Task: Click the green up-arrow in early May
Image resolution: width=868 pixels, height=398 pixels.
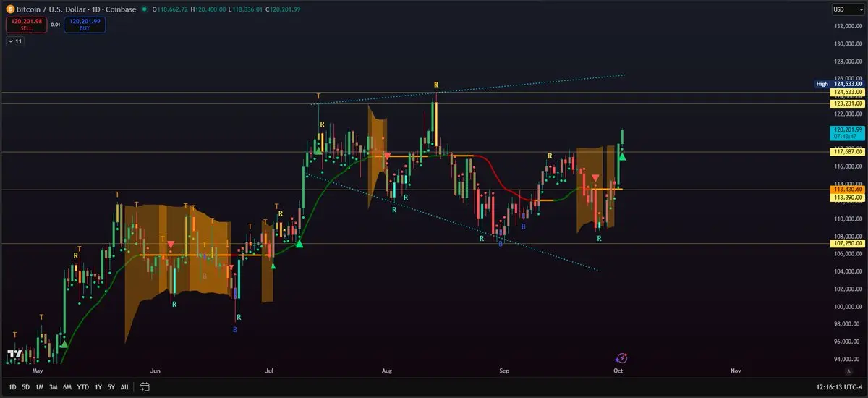Action: (x=64, y=344)
